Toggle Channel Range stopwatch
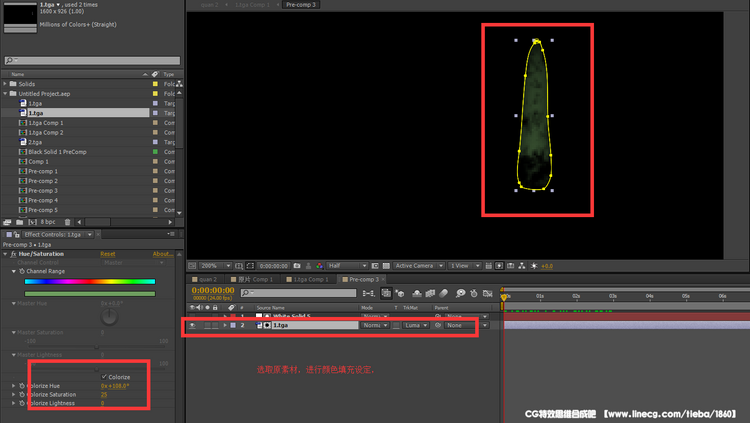The width and height of the screenshot is (750, 423). pos(22,271)
